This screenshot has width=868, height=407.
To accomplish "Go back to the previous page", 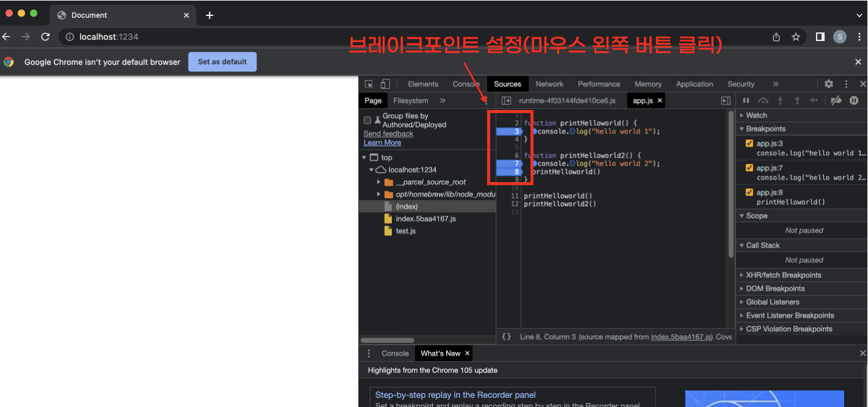I will click(6, 37).
